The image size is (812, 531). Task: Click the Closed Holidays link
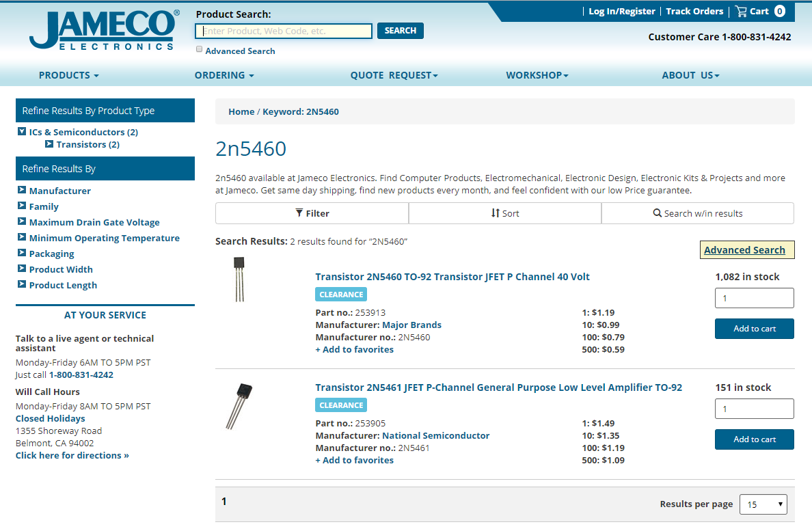pyautogui.click(x=50, y=419)
